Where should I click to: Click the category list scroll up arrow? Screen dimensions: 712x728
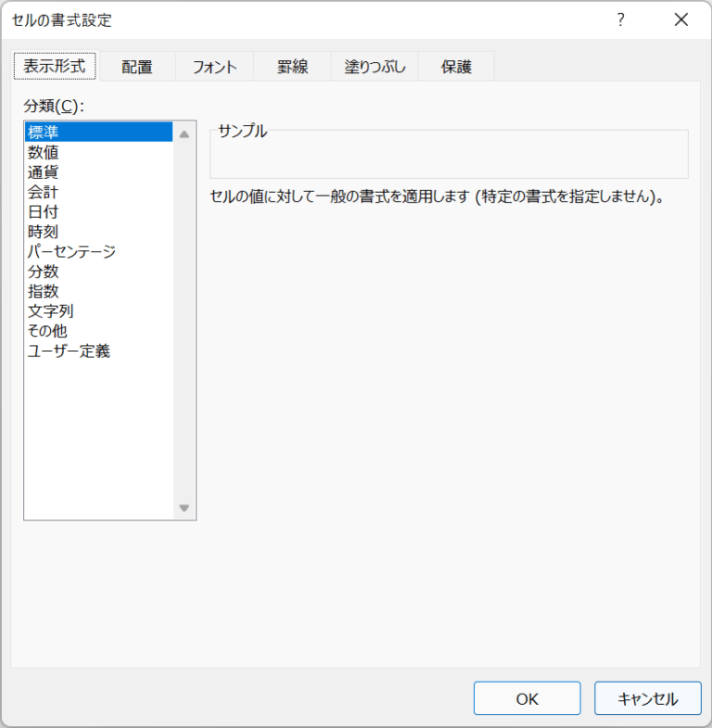click(x=184, y=134)
